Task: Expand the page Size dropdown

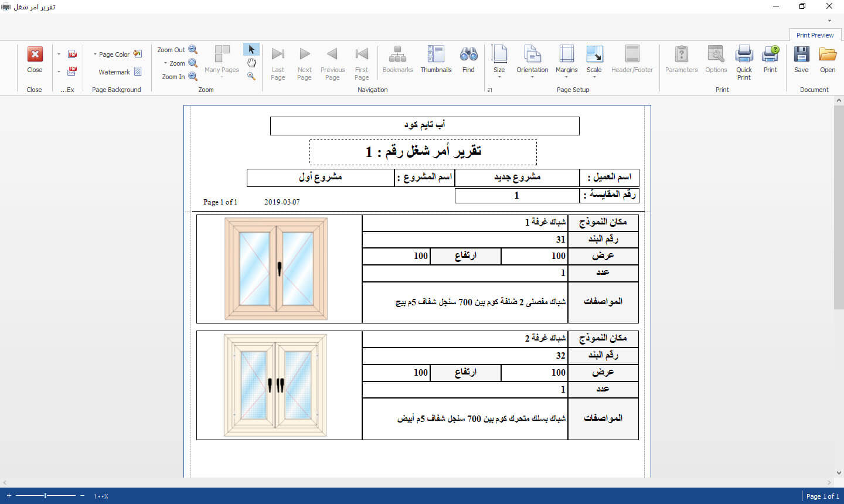Action: (499, 59)
